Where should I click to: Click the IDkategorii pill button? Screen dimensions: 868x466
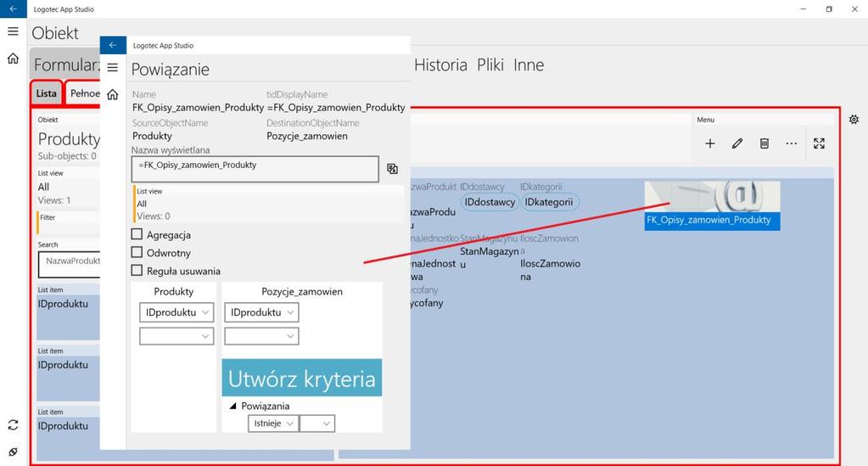click(549, 202)
